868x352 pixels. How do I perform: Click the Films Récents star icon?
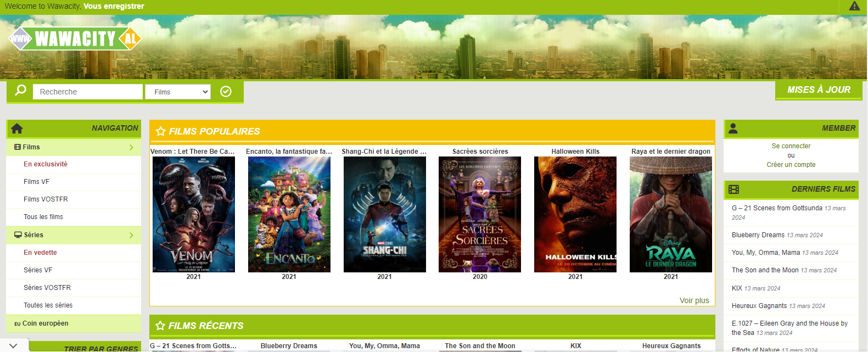tap(160, 326)
